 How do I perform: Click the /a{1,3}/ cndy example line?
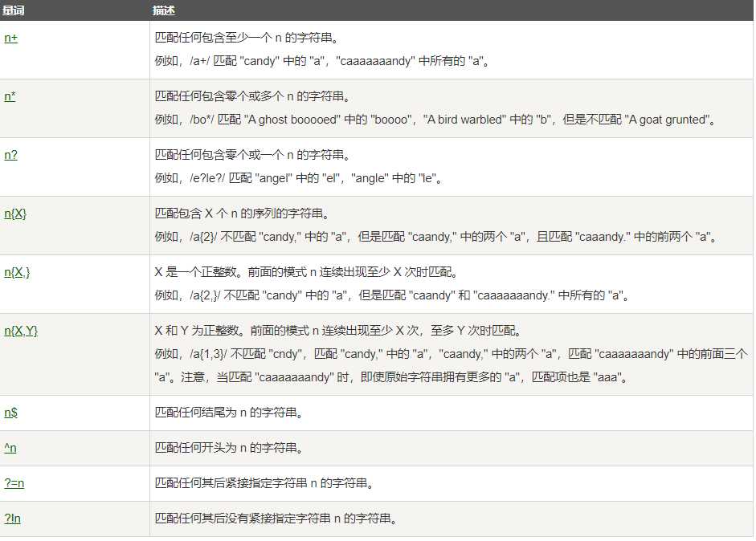(451, 354)
